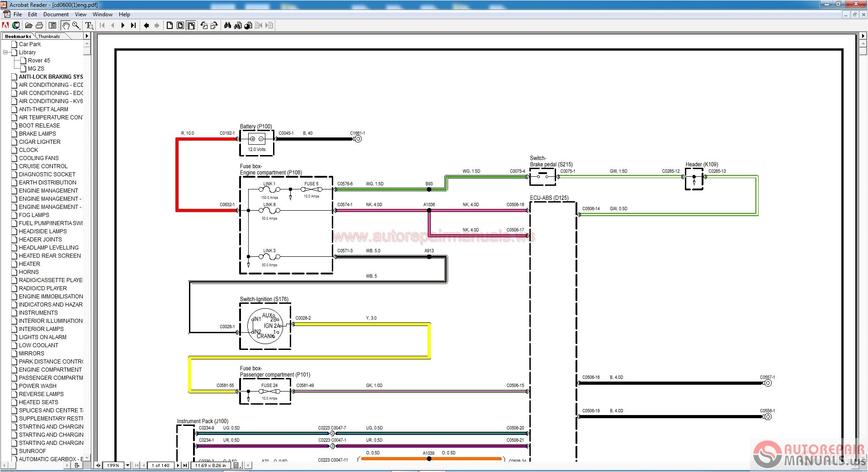The height and width of the screenshot is (472, 868).
Task: Open the Document menu
Action: pos(56,14)
